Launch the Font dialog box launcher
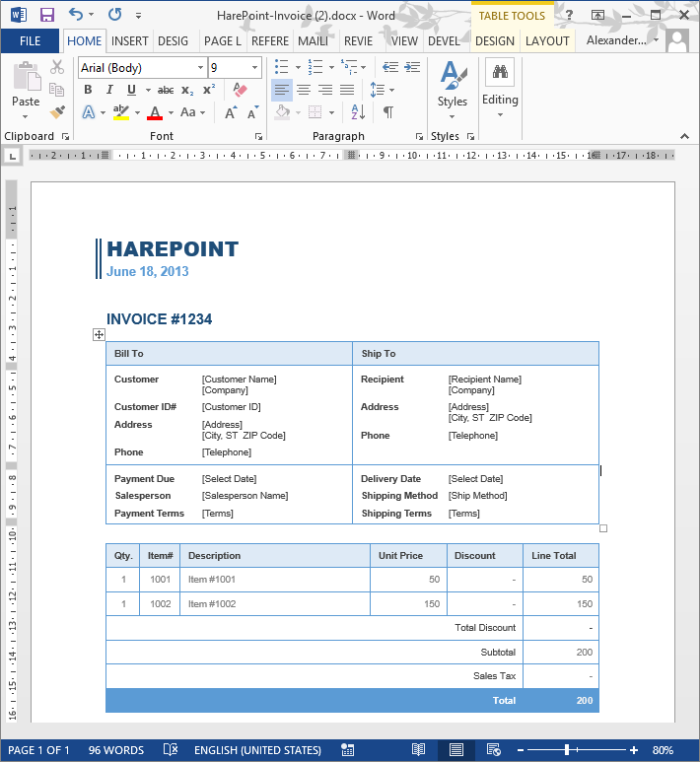 (259, 137)
